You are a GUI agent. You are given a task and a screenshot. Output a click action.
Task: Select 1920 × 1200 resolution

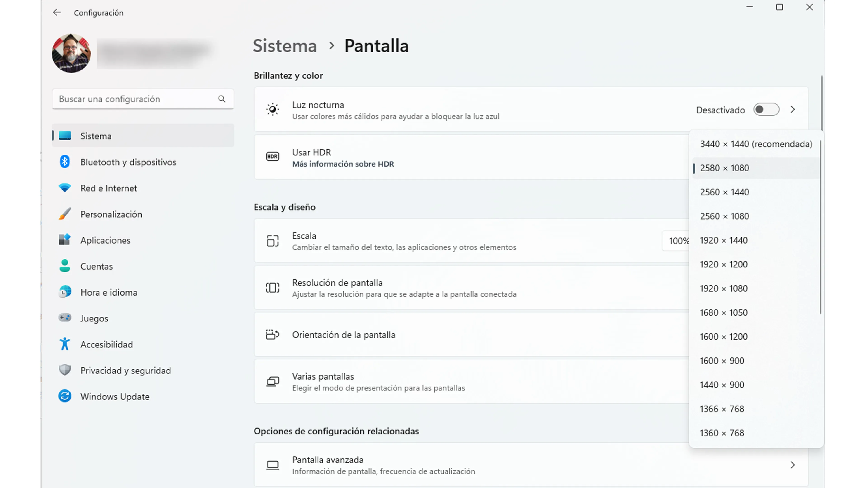click(x=756, y=264)
